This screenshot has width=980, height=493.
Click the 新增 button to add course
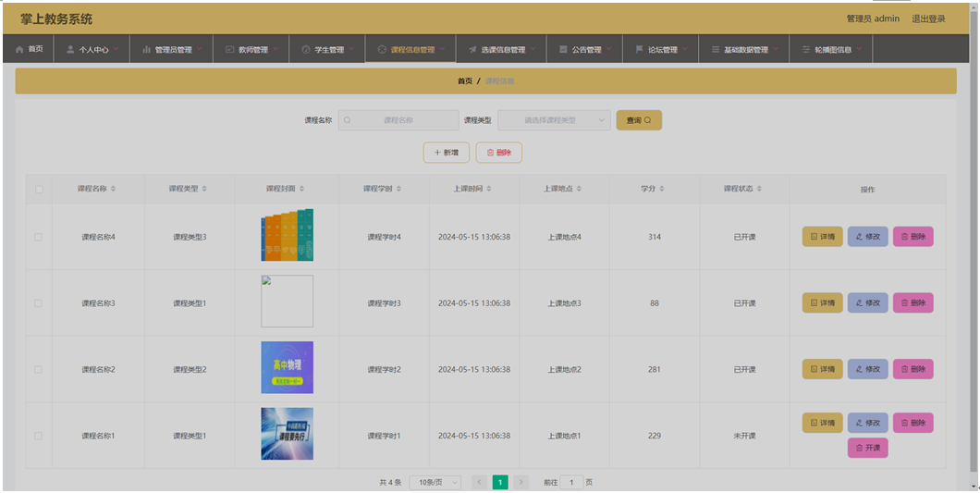point(446,153)
